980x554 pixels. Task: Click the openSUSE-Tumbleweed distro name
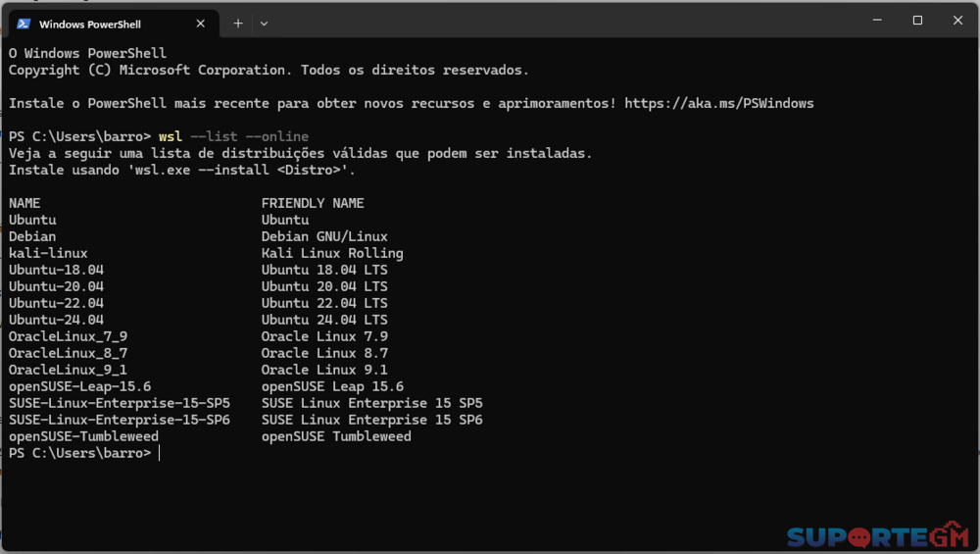[83, 436]
